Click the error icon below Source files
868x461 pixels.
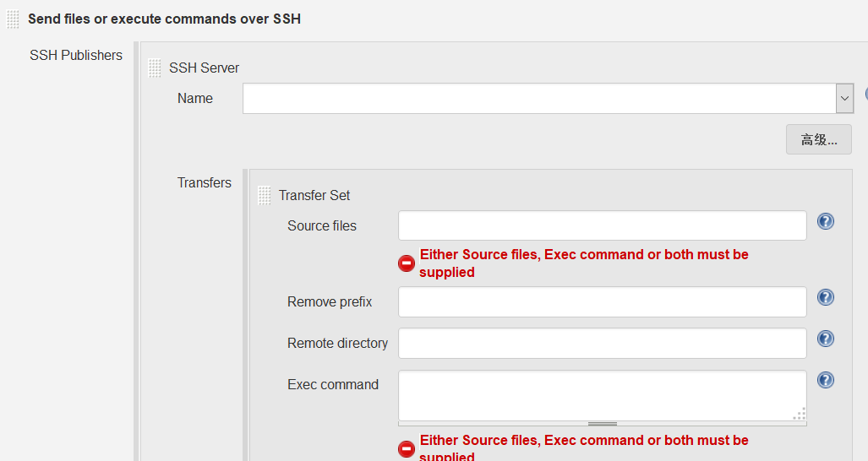point(407,263)
